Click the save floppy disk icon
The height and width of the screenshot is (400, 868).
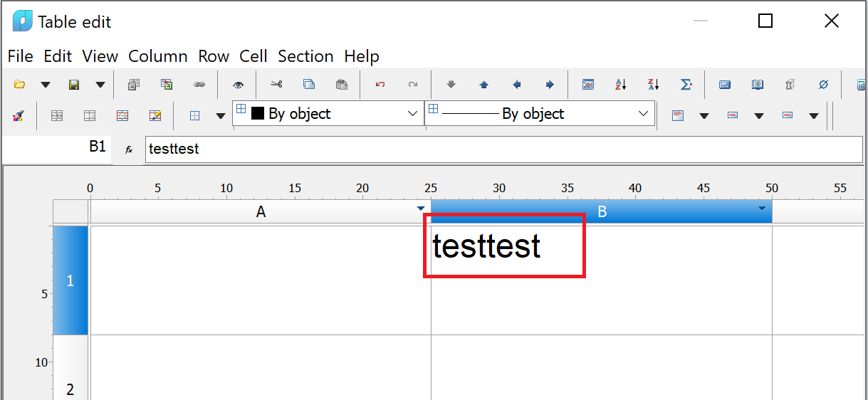tap(74, 85)
